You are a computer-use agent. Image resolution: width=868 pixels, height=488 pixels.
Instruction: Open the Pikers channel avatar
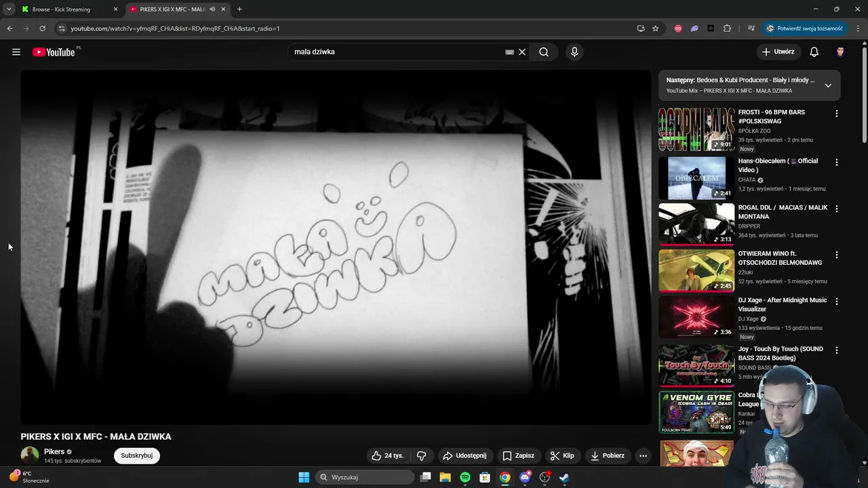[30, 455]
